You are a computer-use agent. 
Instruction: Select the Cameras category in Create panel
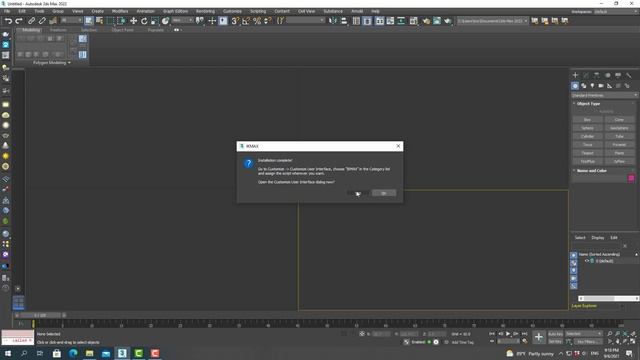(x=601, y=86)
